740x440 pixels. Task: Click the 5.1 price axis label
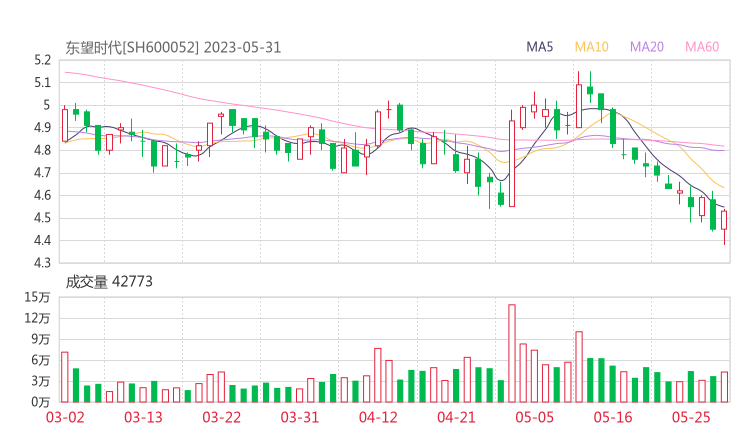42,83
